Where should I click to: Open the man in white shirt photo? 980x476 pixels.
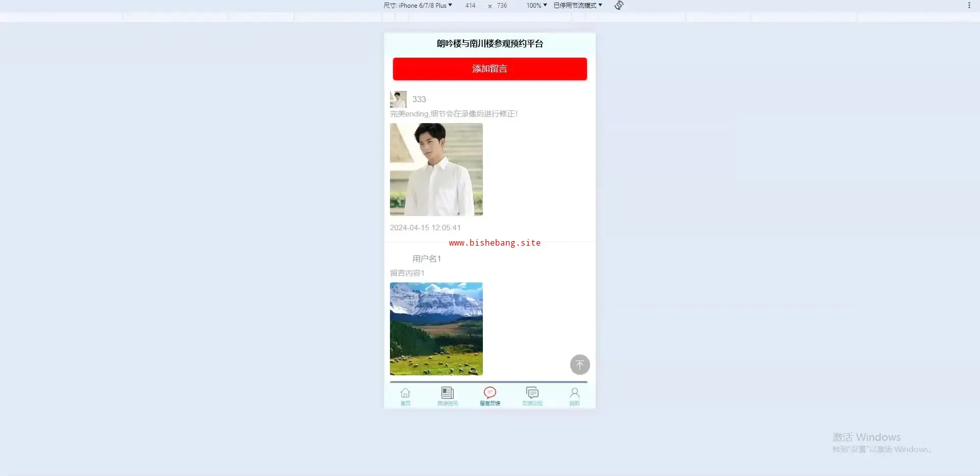coord(436,169)
